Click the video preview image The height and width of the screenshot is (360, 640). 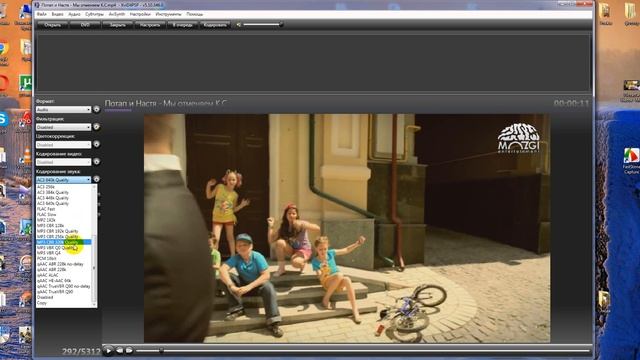[x=347, y=228]
